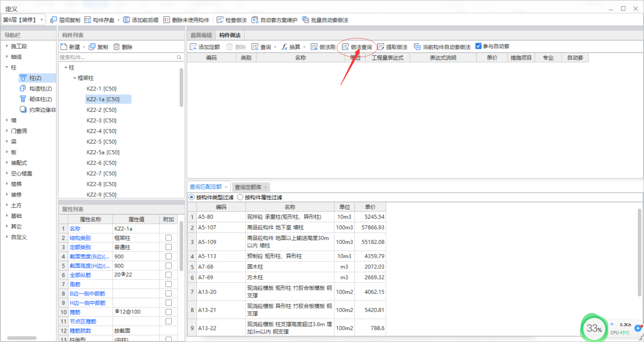Viewport: 644px width, 342px height.
Task: Expand the 装修 navigation node
Action: (x=7, y=194)
